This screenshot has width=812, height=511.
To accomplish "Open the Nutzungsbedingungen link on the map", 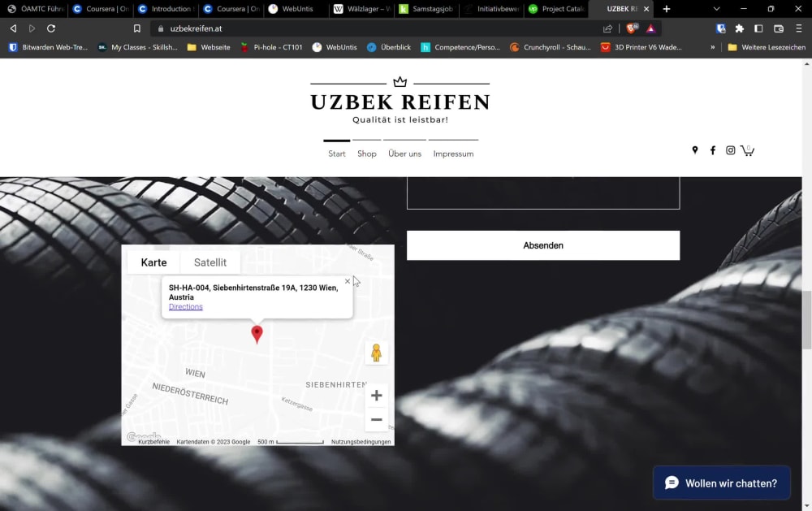I will click(x=361, y=442).
